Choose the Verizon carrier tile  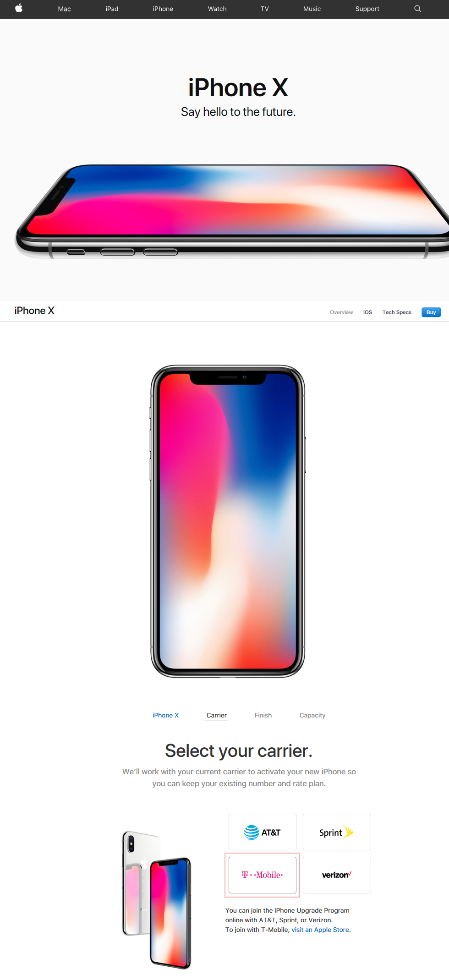[x=337, y=875]
